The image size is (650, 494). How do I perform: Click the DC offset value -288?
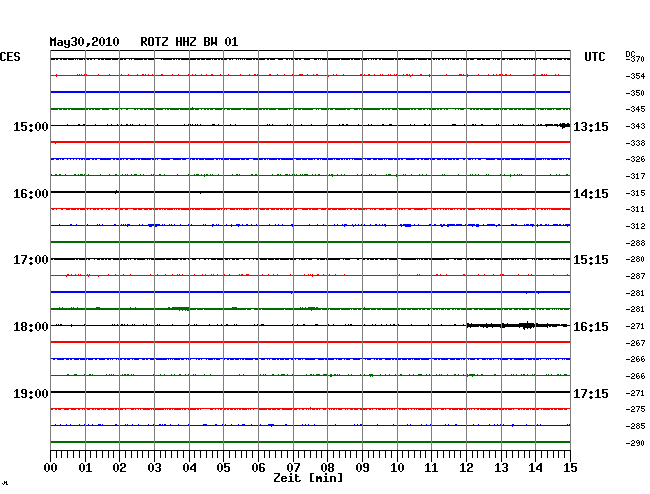tap(635, 243)
